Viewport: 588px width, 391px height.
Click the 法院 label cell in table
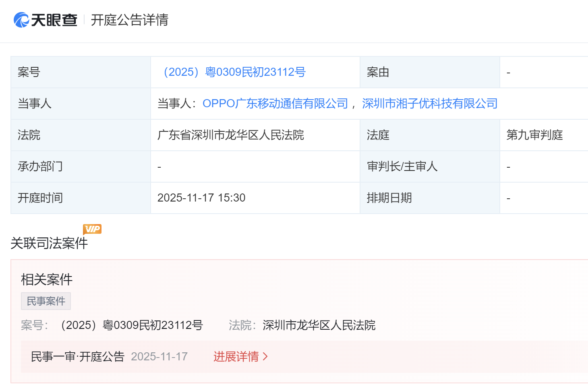click(81, 135)
